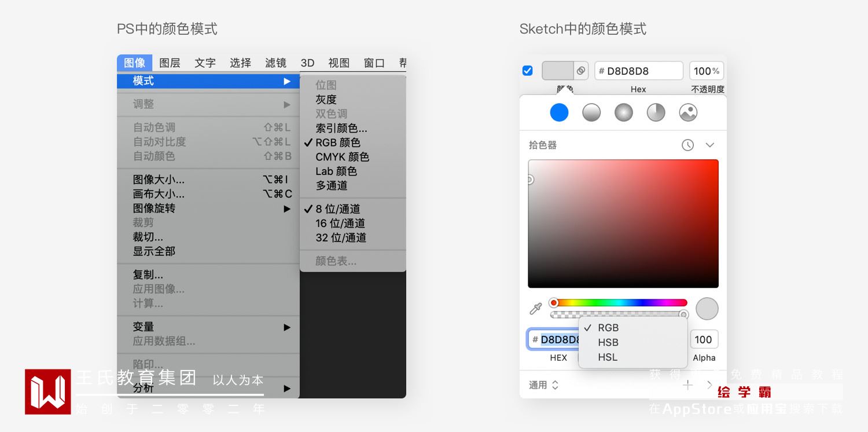Focus the 不透明度 field showing 100%
The width and height of the screenshot is (868, 432).
click(707, 71)
